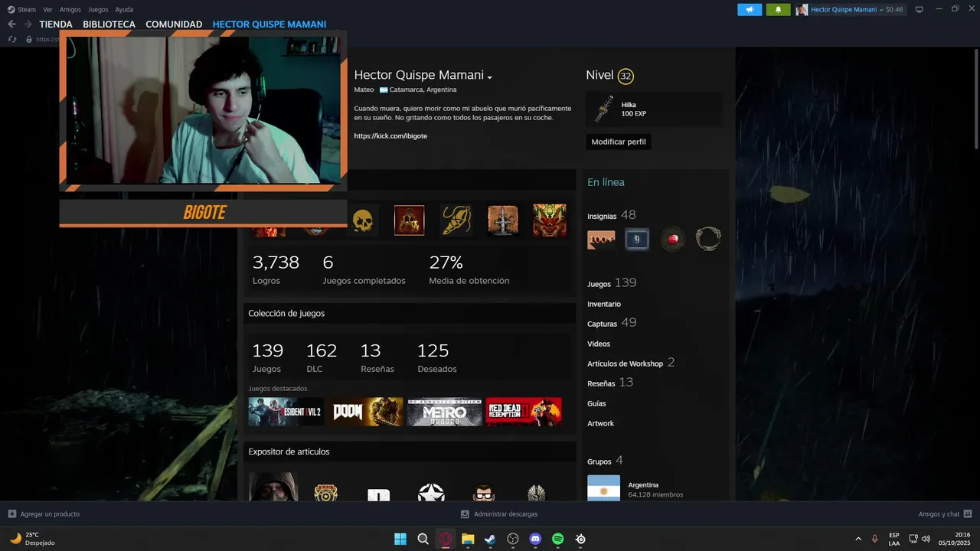The width and height of the screenshot is (980, 551).
Task: Open the Videos link
Action: coord(599,344)
